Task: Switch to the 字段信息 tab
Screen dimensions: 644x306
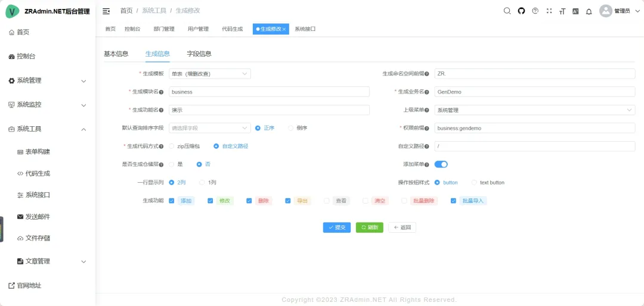Action: point(199,54)
